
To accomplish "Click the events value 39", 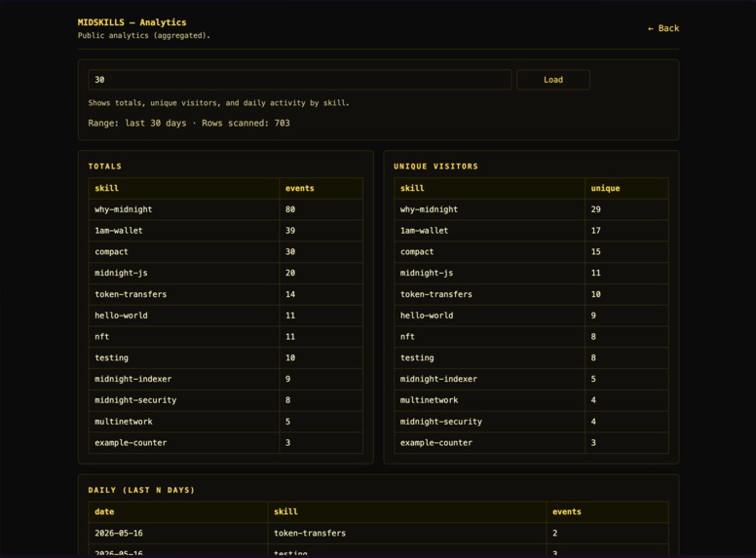I will click(x=290, y=231).
